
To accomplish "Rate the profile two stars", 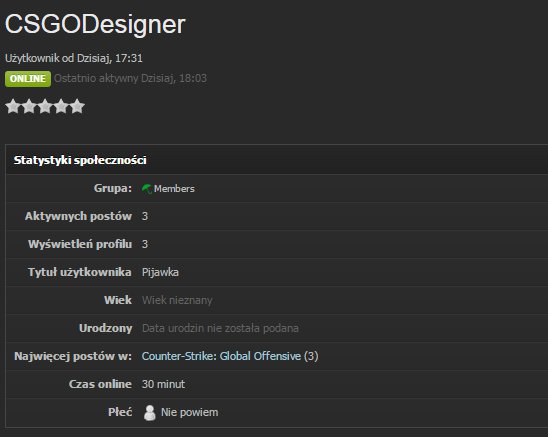I will point(29,106).
